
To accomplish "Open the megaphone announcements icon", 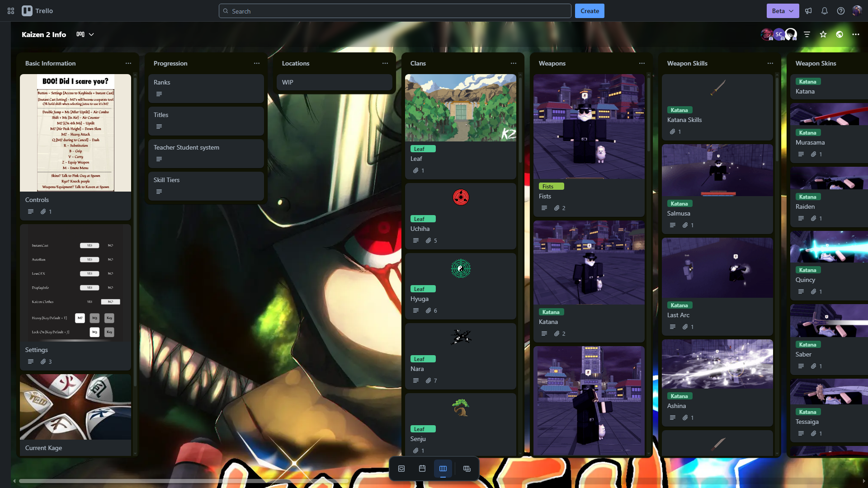I will pyautogui.click(x=808, y=11).
